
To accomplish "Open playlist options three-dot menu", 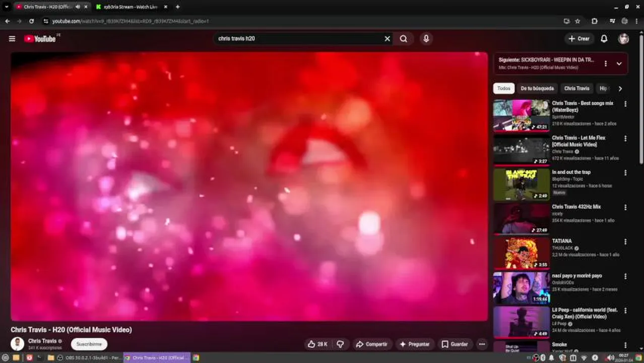I will click(605, 64).
